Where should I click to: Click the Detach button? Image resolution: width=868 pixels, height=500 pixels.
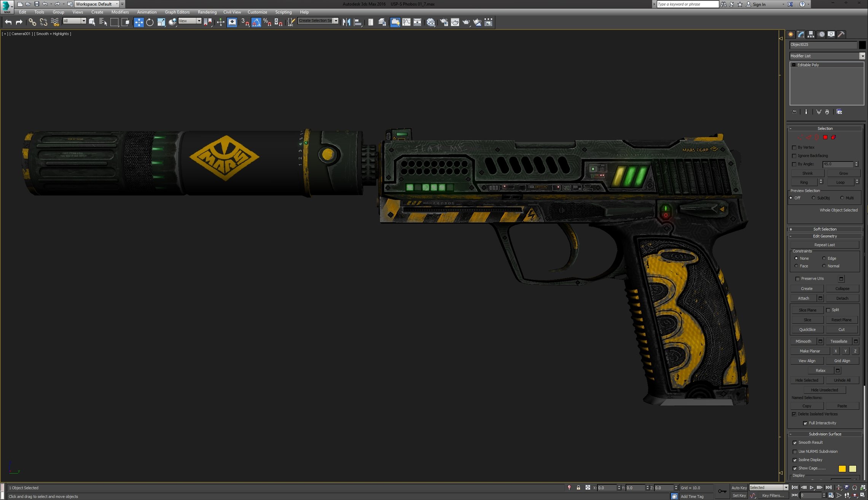click(842, 298)
